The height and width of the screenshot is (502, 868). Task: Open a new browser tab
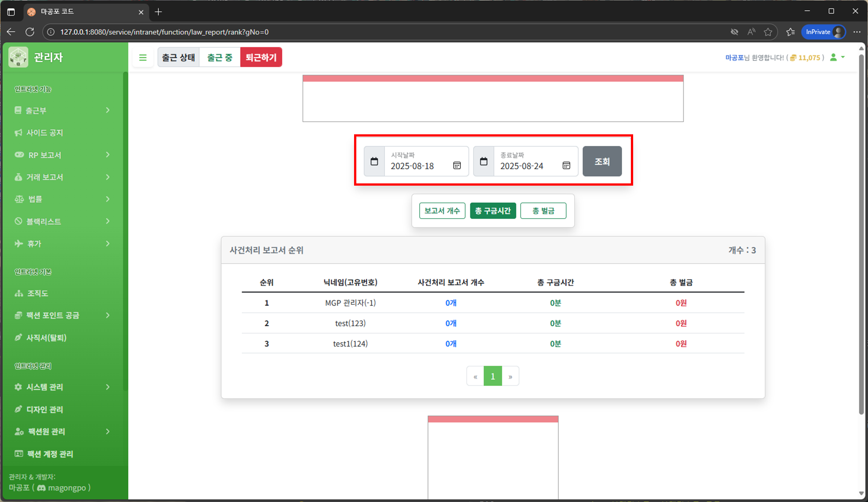(158, 12)
